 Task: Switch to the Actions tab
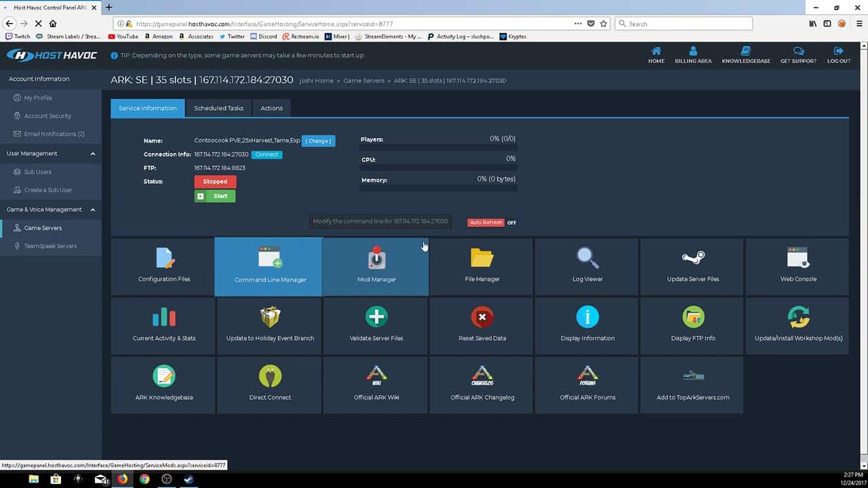tap(272, 108)
